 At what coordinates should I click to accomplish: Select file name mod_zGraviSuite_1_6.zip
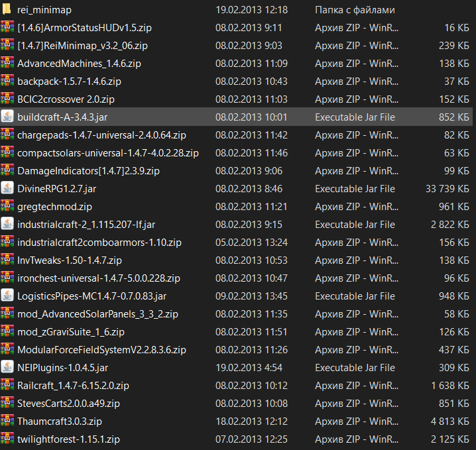(x=71, y=332)
